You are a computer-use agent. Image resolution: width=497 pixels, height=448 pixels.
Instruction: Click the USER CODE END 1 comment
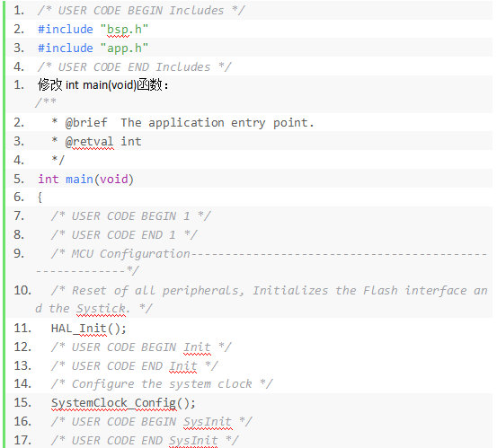point(124,235)
